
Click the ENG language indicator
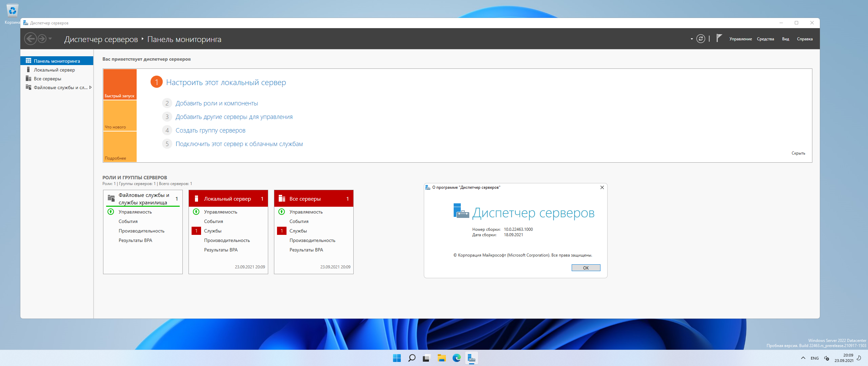(x=814, y=358)
